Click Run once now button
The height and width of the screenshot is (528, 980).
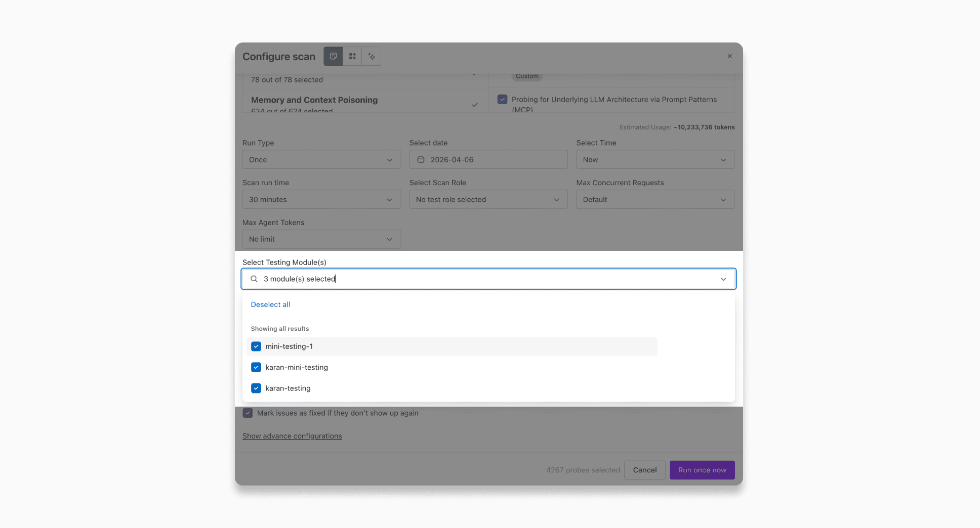pyautogui.click(x=702, y=470)
